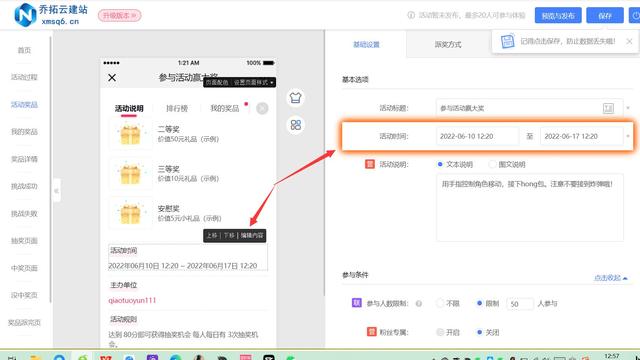Open the last sidebar item below 没中奖页
Viewport: 640px width, 360px height.
[x=24, y=322]
